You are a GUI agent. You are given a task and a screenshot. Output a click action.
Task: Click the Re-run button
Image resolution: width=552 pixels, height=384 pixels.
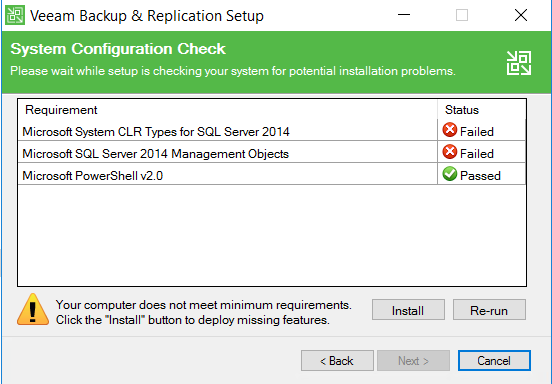pyautogui.click(x=489, y=310)
